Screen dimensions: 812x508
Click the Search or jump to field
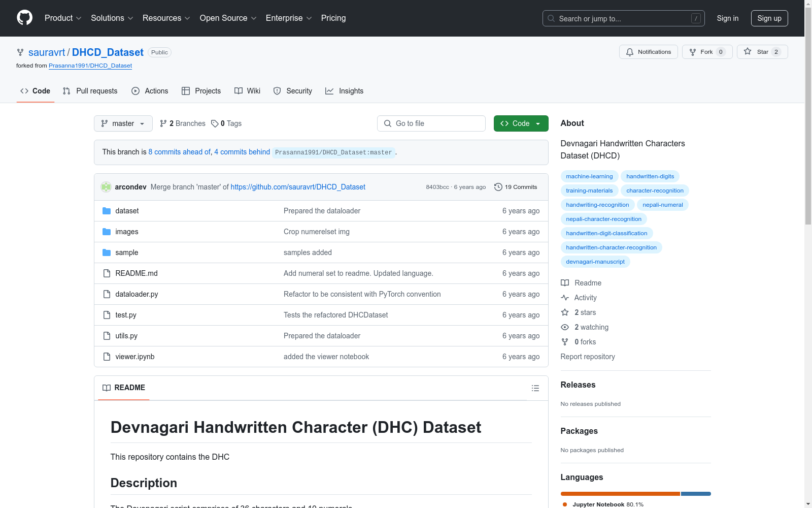click(x=624, y=18)
